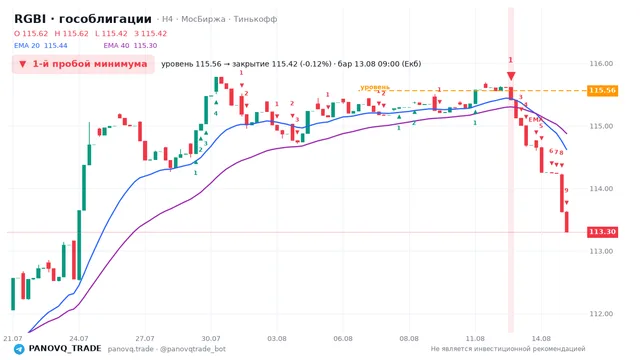
Task: Click the low value 'L 115.42'
Action: pos(111,33)
